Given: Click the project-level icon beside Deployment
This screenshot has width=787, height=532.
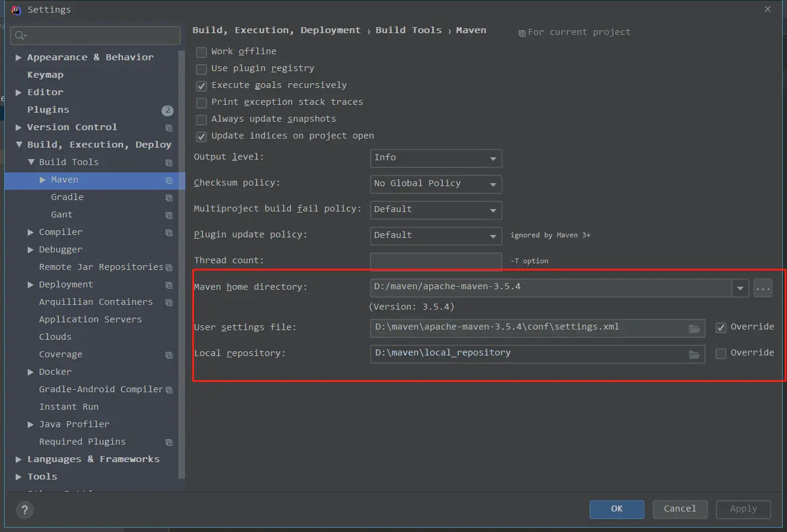Looking at the screenshot, I should (x=169, y=285).
